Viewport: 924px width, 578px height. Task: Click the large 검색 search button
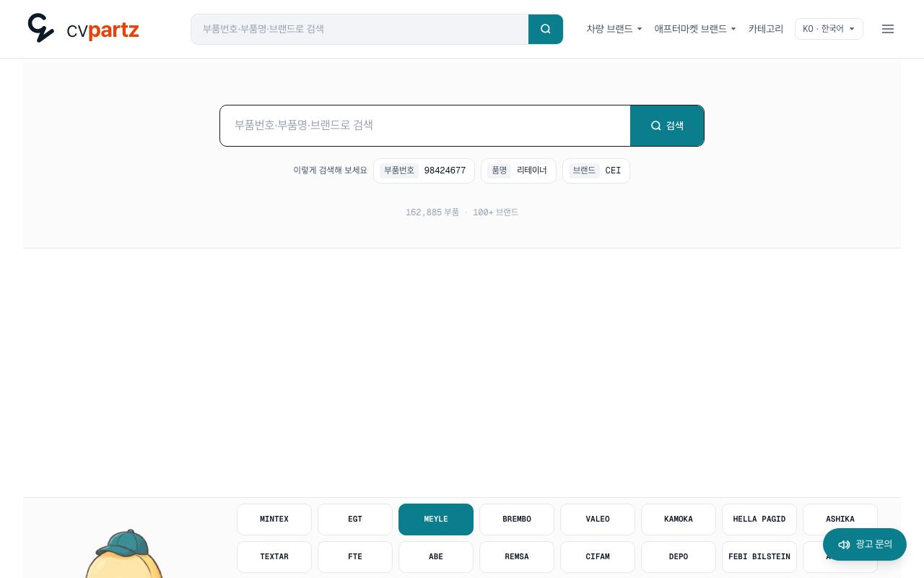point(667,126)
